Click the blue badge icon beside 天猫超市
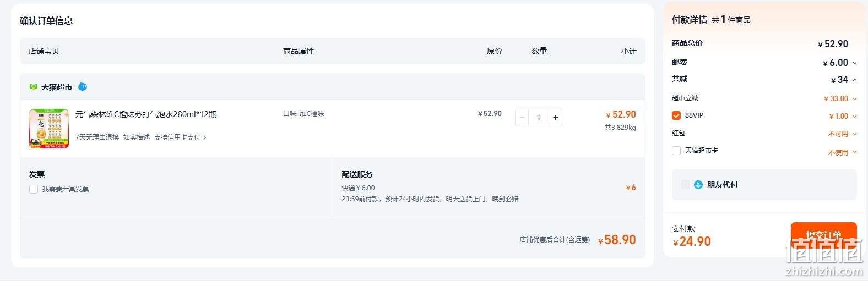This screenshot has width=868, height=281. [83, 86]
